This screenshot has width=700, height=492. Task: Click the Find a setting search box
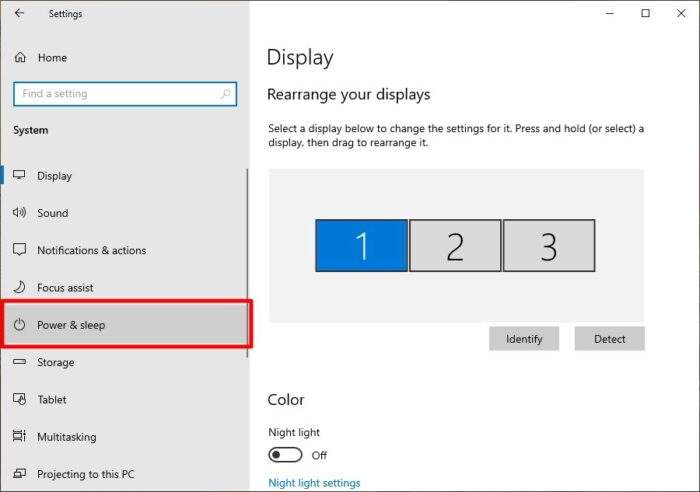point(125,94)
